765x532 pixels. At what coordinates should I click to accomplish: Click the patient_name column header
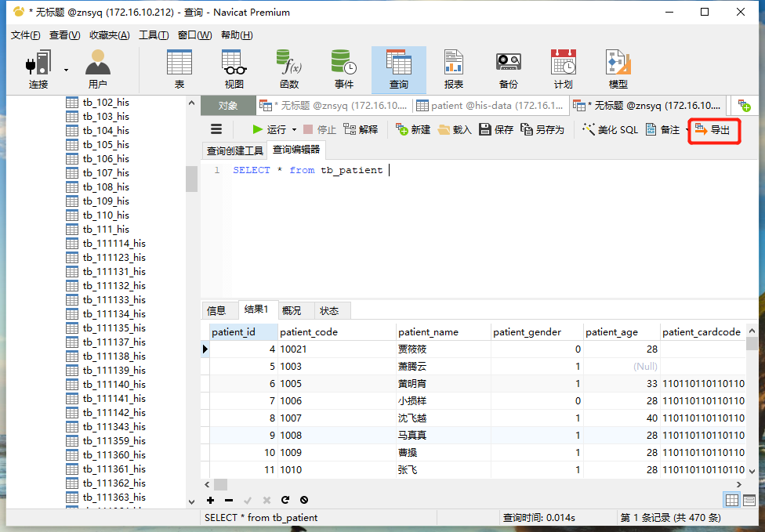point(444,332)
